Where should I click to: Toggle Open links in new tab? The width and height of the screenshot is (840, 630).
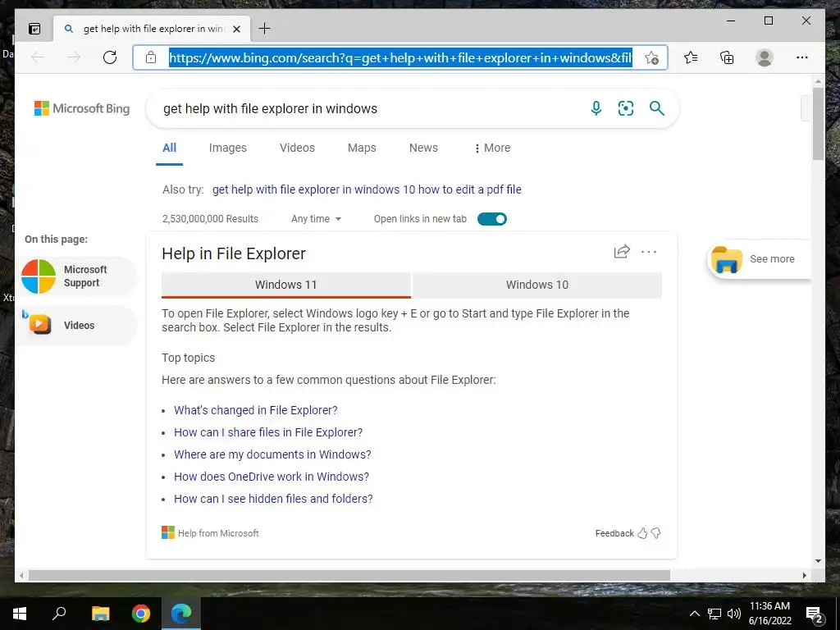point(492,219)
